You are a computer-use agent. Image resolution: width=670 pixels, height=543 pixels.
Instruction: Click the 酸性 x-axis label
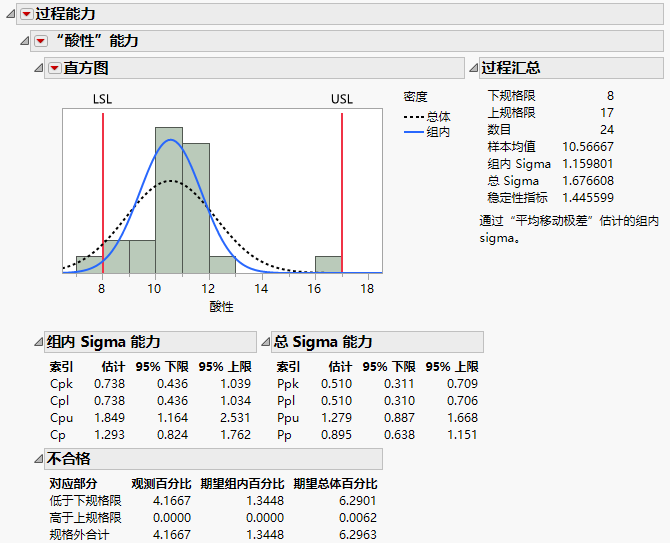point(221,307)
